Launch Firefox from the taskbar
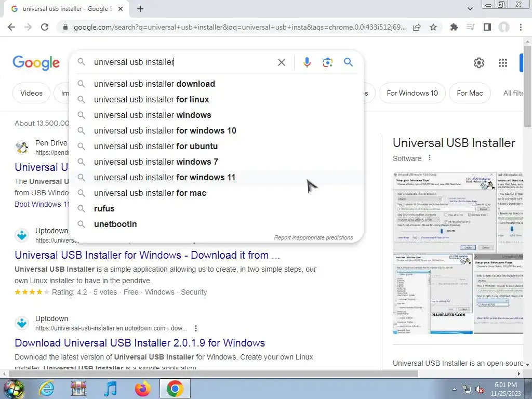532x399 pixels. pyautogui.click(x=142, y=389)
